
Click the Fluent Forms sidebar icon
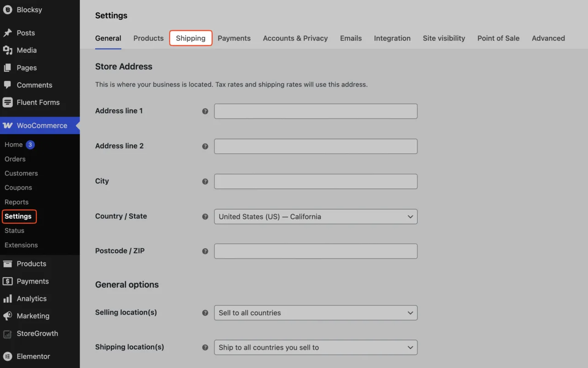tap(7, 102)
